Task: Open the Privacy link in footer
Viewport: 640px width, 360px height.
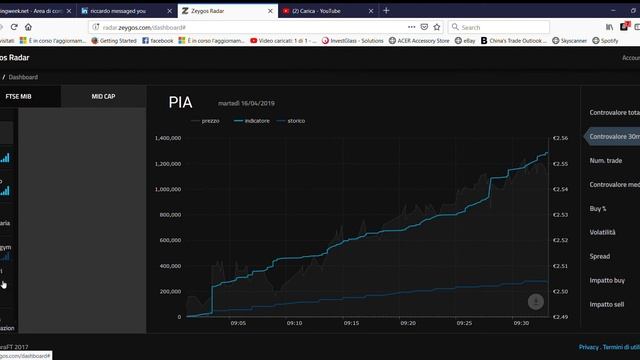Action: pyautogui.click(x=588, y=347)
